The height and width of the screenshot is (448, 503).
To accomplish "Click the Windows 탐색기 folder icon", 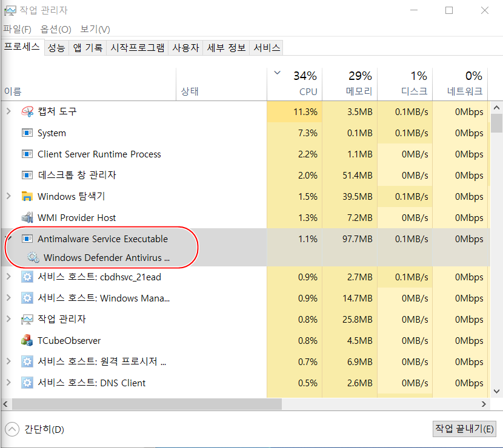I will [27, 196].
